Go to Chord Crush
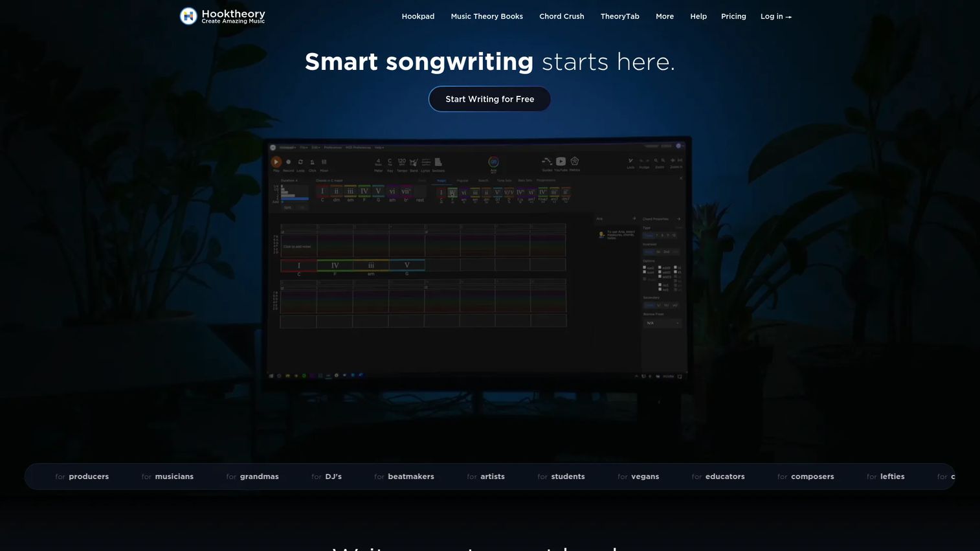This screenshot has height=551, width=980. (x=562, y=16)
